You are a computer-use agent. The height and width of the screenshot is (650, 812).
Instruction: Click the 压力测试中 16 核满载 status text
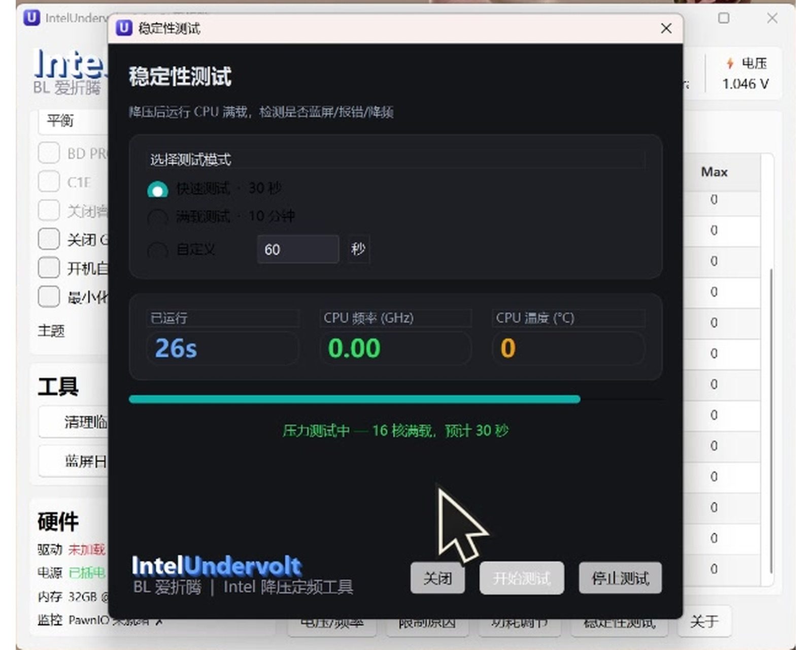click(396, 431)
